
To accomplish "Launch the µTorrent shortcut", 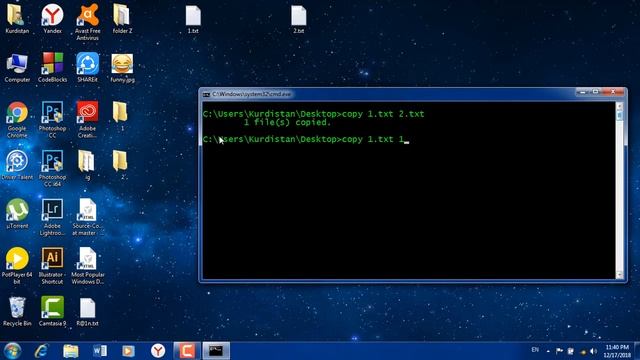I will pos(17,213).
